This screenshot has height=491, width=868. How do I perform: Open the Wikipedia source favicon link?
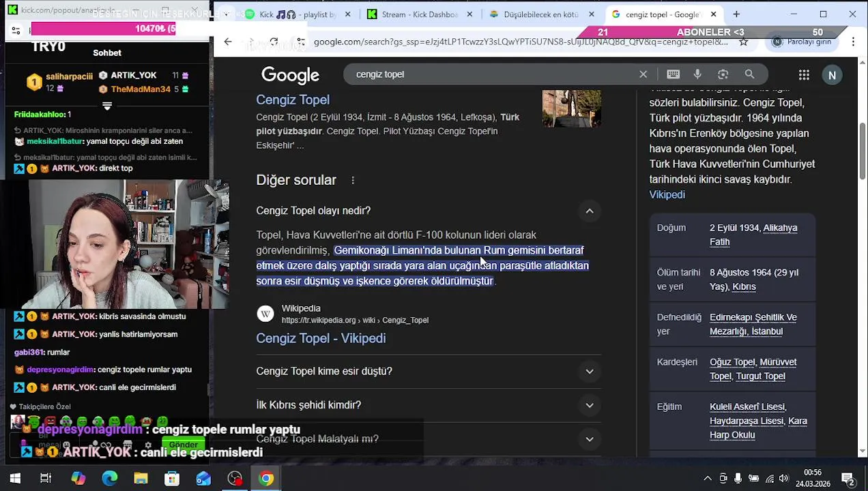265,314
